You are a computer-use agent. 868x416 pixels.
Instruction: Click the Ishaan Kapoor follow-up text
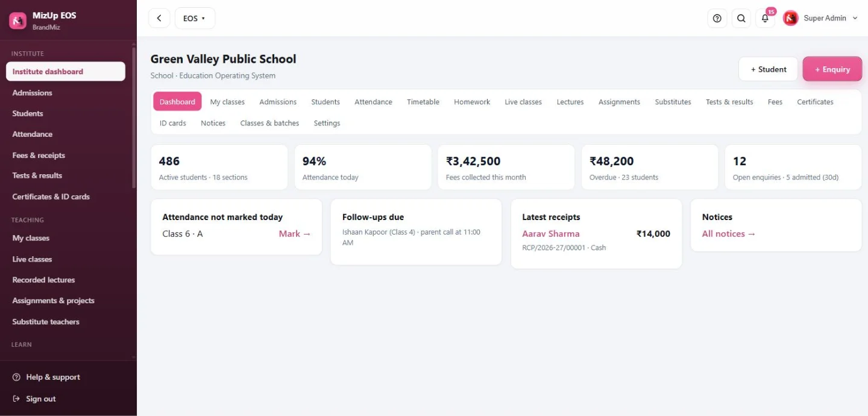point(411,238)
